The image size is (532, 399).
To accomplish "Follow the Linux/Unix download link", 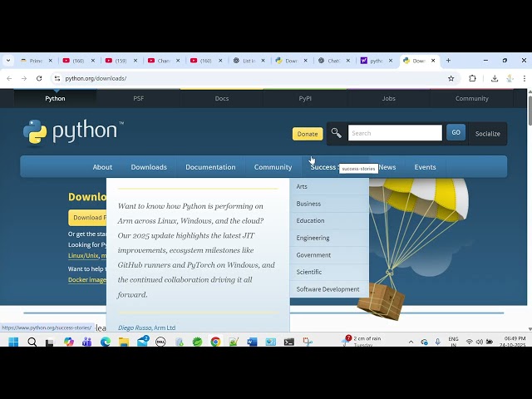I will (x=83, y=255).
